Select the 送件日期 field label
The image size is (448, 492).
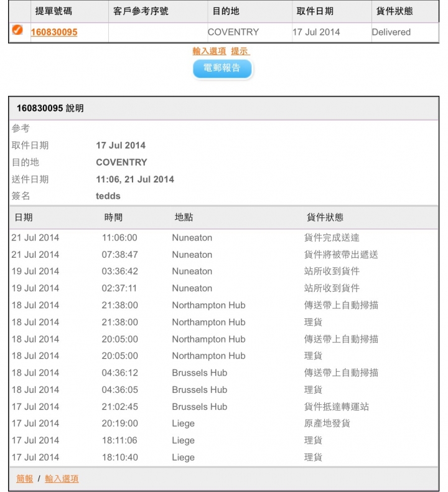(30, 179)
